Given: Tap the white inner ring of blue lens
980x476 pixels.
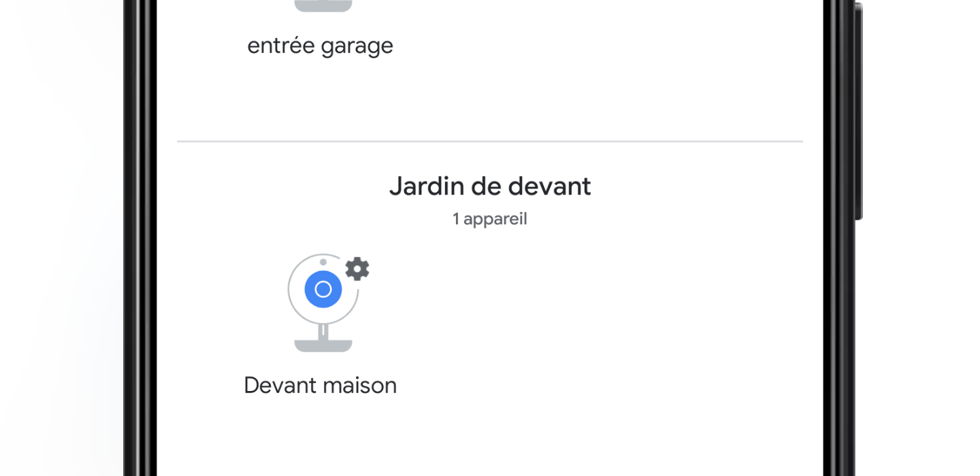Looking at the screenshot, I should click(323, 289).
